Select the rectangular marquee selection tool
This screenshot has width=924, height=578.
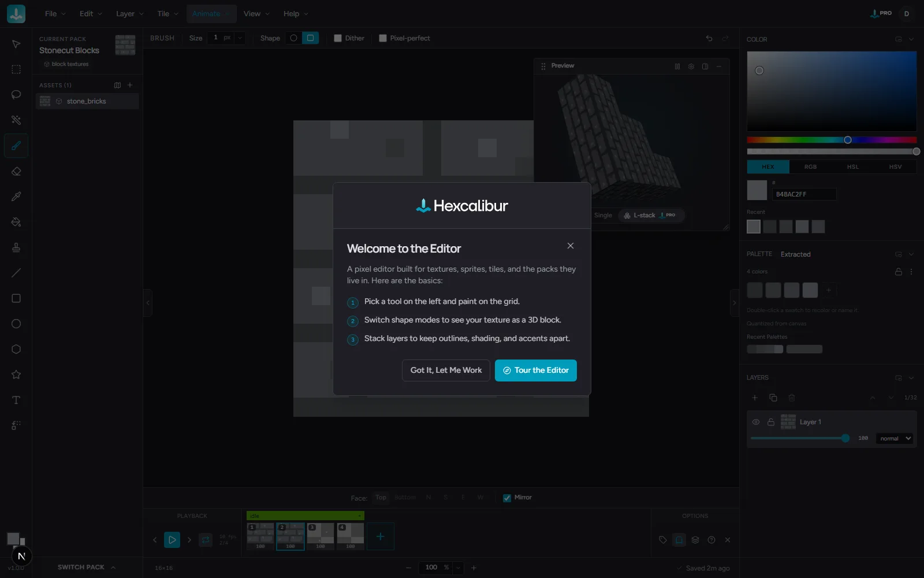[x=16, y=69]
